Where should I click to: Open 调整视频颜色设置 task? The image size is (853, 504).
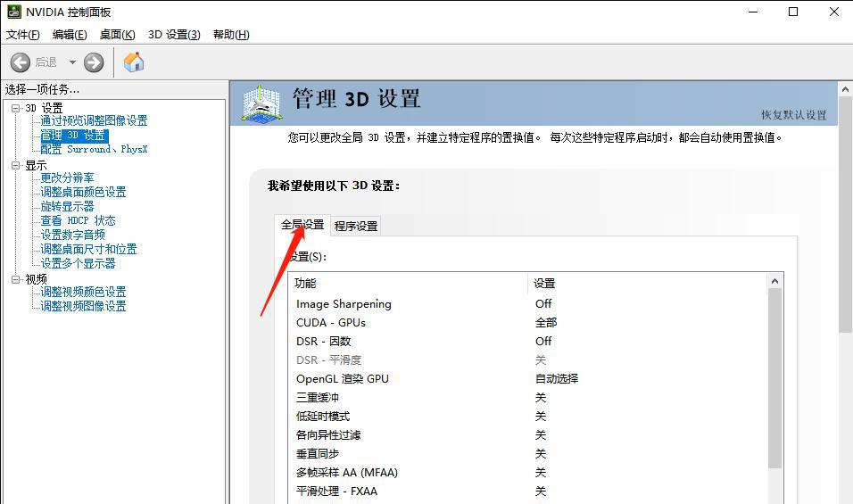click(x=83, y=292)
